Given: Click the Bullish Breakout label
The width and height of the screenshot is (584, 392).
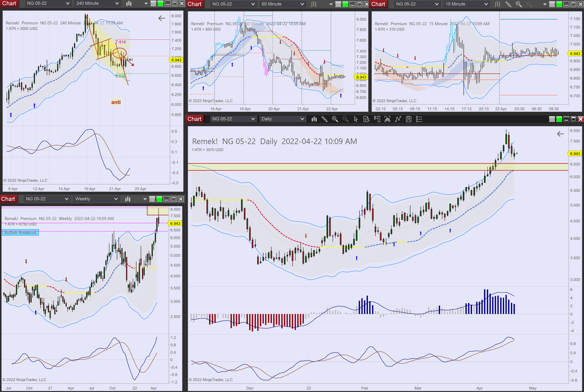Looking at the screenshot, I should 21,232.
